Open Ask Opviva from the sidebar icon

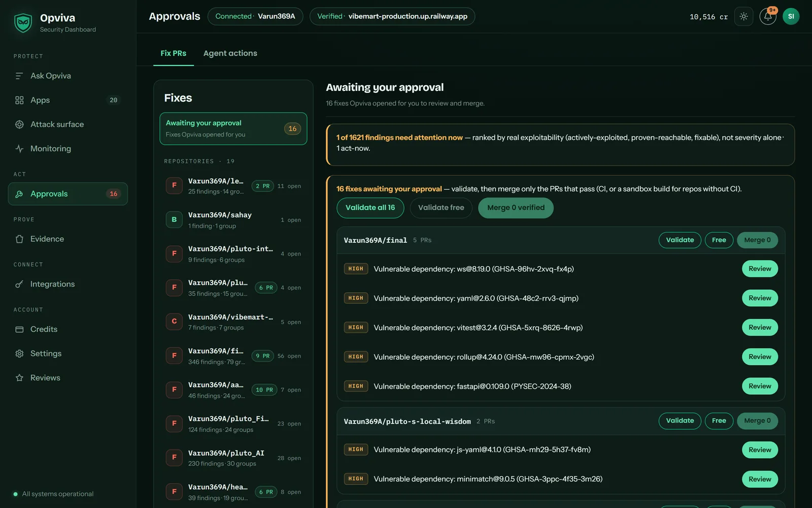click(19, 76)
